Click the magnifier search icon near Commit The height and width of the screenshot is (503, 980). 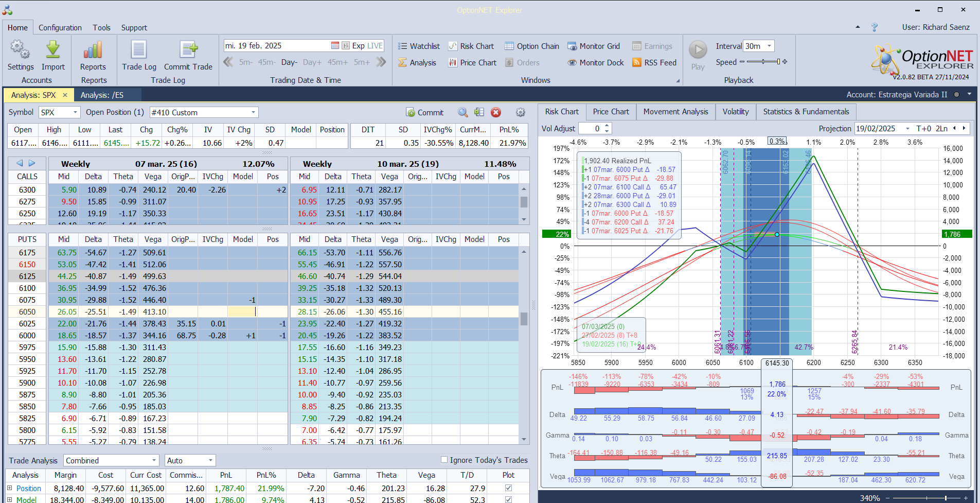(462, 112)
